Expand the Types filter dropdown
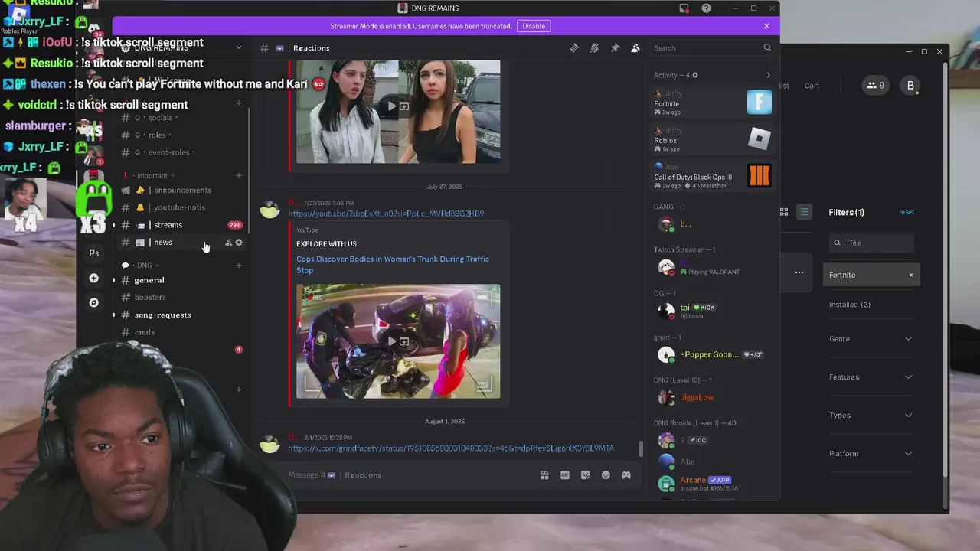The image size is (980, 551). (871, 416)
